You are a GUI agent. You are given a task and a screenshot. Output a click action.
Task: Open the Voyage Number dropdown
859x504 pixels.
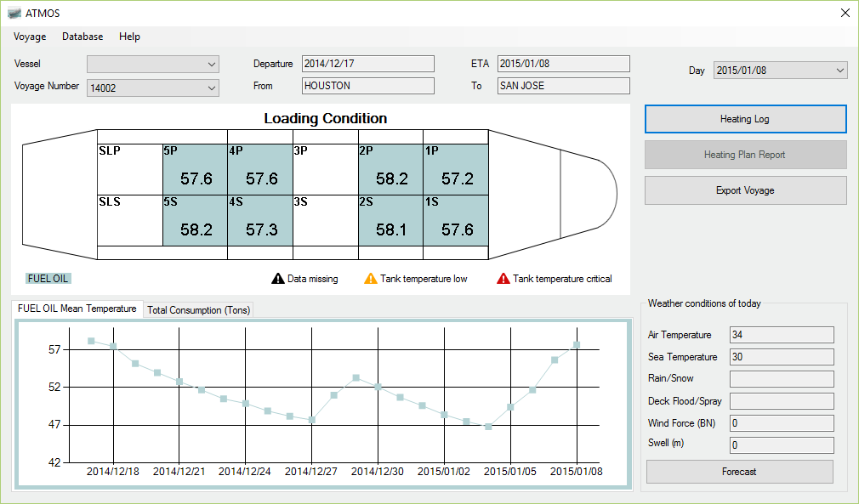click(x=211, y=88)
